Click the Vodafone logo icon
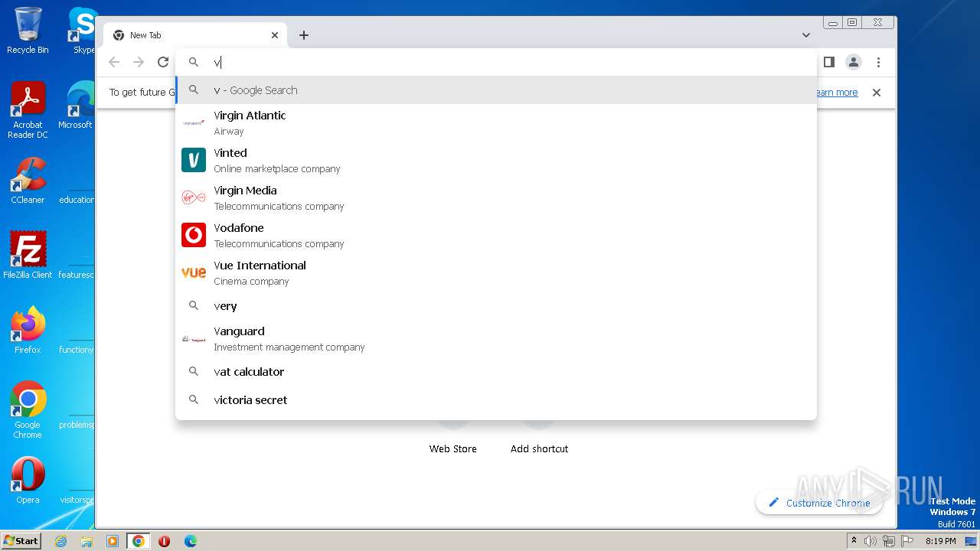The image size is (980, 551). [194, 235]
